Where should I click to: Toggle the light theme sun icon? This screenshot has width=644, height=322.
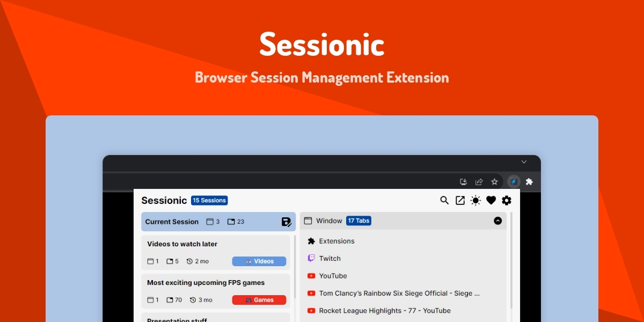(475, 200)
